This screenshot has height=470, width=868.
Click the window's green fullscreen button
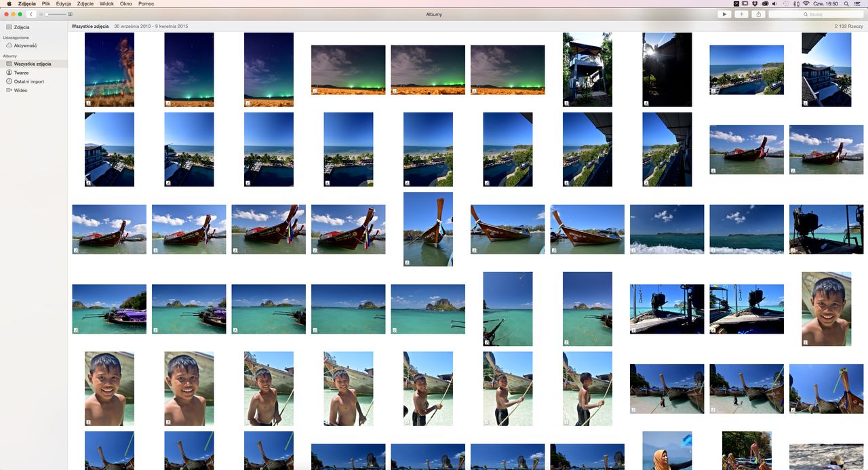pyautogui.click(x=20, y=14)
